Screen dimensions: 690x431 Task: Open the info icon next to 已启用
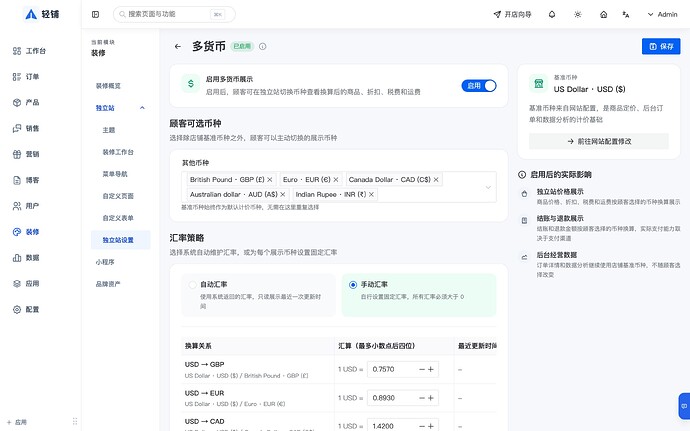click(x=263, y=46)
